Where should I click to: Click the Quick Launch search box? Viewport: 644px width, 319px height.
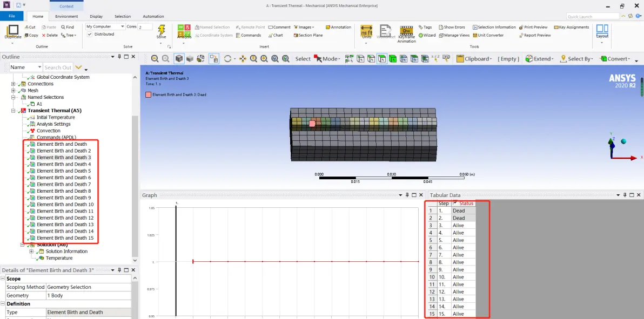593,16
